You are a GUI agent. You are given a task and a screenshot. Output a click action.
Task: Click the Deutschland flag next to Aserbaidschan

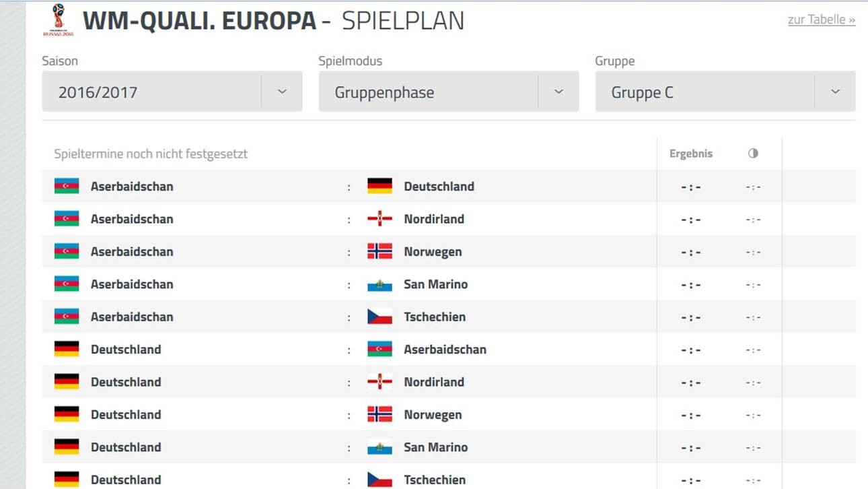click(x=379, y=185)
